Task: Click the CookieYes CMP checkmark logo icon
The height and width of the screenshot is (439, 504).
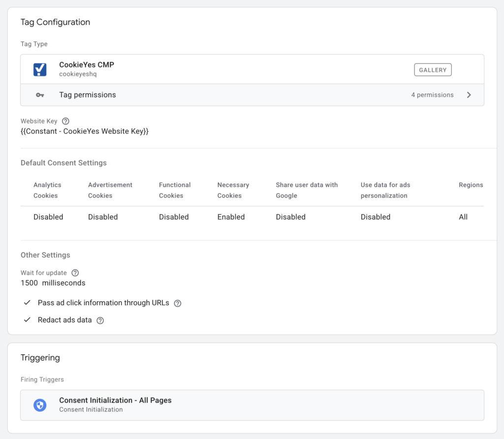Action: point(40,69)
